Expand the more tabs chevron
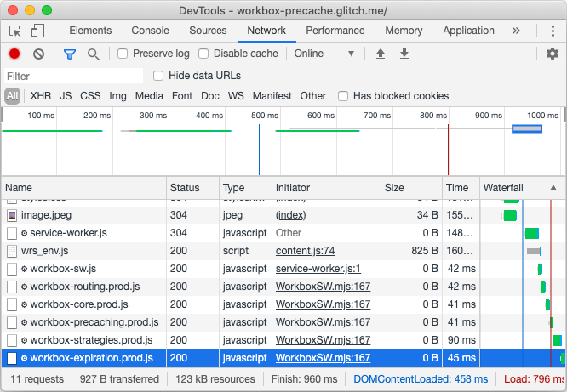Screen dimensions: 567x392 516,31
